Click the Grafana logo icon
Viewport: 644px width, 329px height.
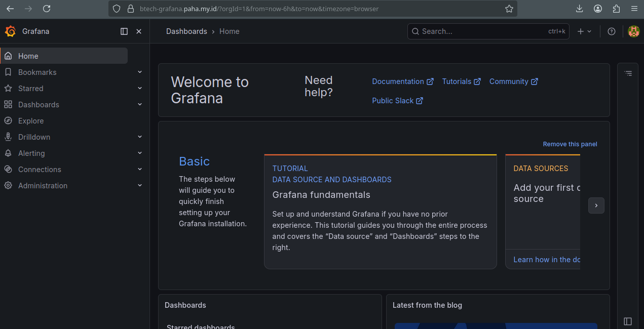pyautogui.click(x=10, y=31)
